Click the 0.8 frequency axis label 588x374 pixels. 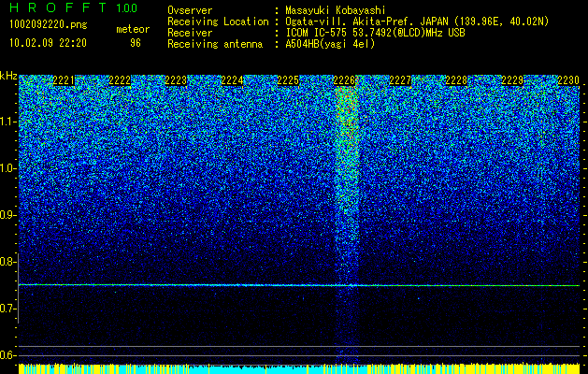click(x=7, y=262)
